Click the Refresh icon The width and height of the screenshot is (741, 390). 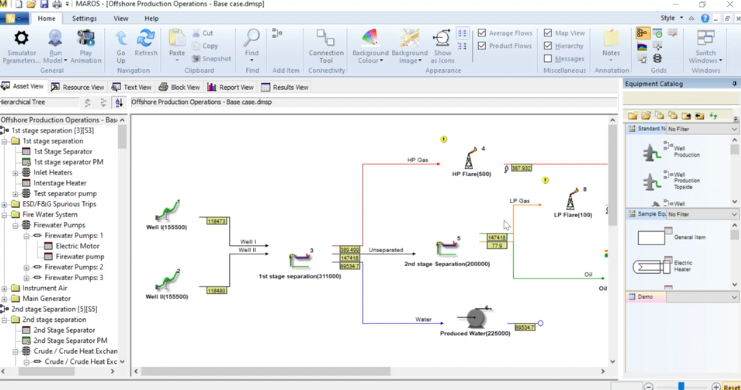coord(146,38)
